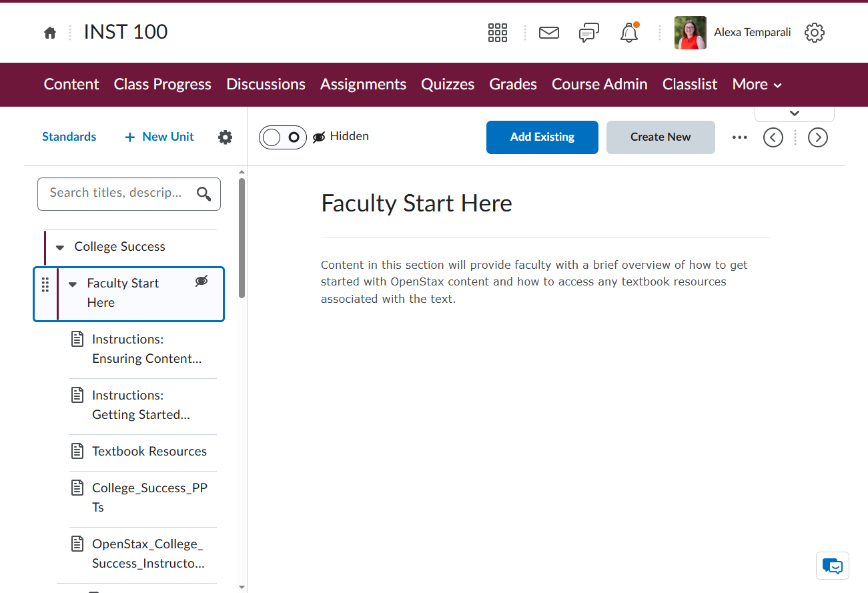Go to Quizzes in navbar
Viewport: 868px width, 593px height.
pos(448,85)
